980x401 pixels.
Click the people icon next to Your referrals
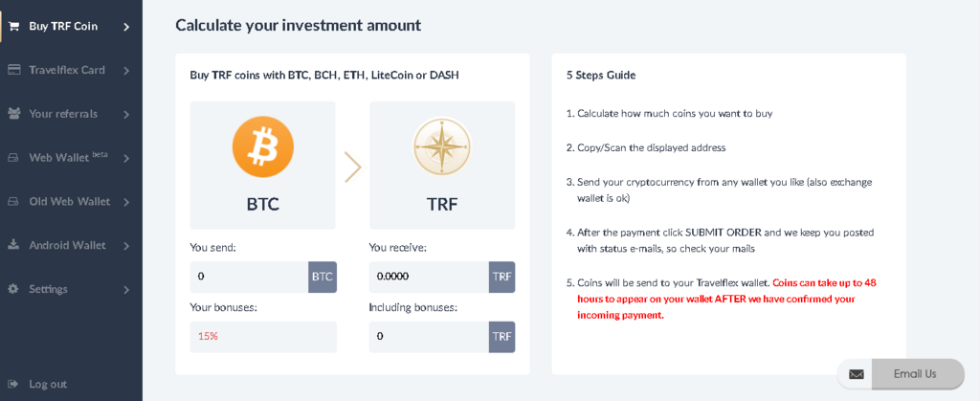[13, 114]
